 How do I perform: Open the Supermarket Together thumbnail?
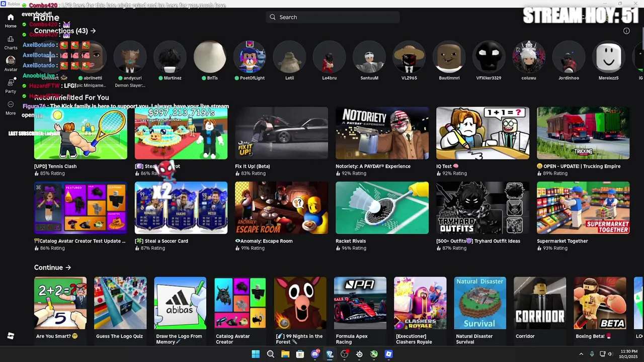pyautogui.click(x=583, y=208)
